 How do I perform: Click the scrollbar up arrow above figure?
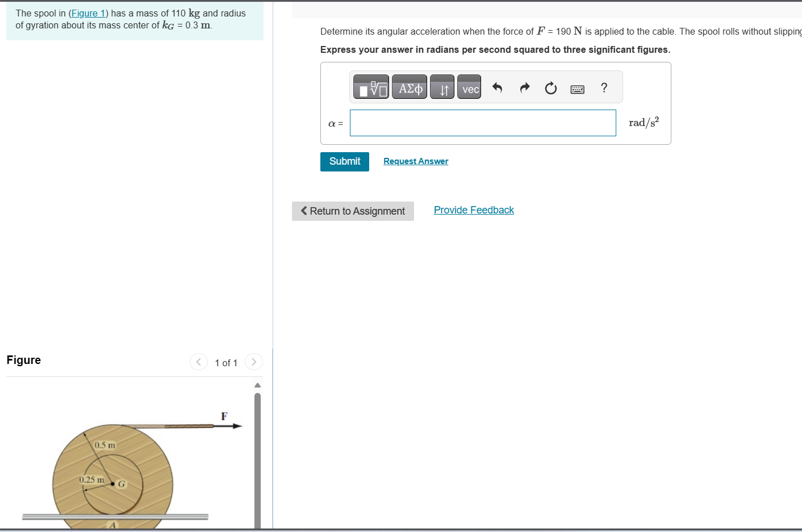coord(257,384)
